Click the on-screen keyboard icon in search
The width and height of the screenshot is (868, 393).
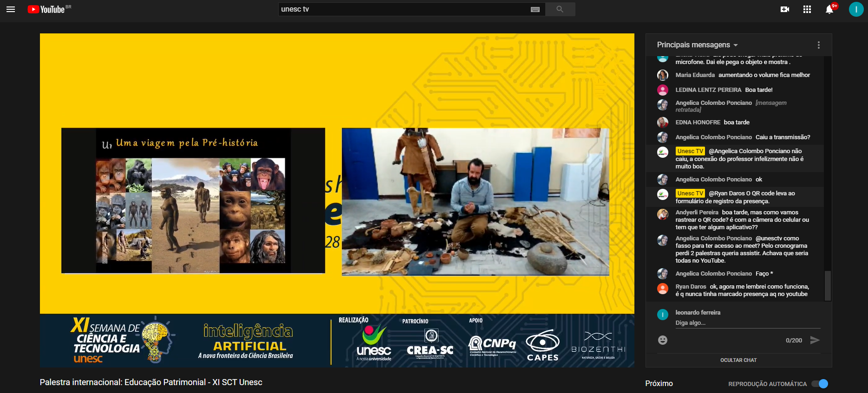[535, 9]
